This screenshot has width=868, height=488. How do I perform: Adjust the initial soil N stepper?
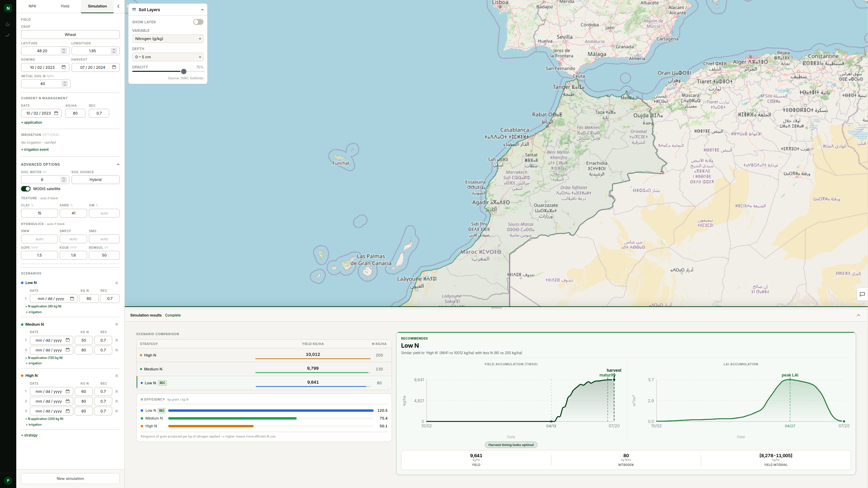65,84
